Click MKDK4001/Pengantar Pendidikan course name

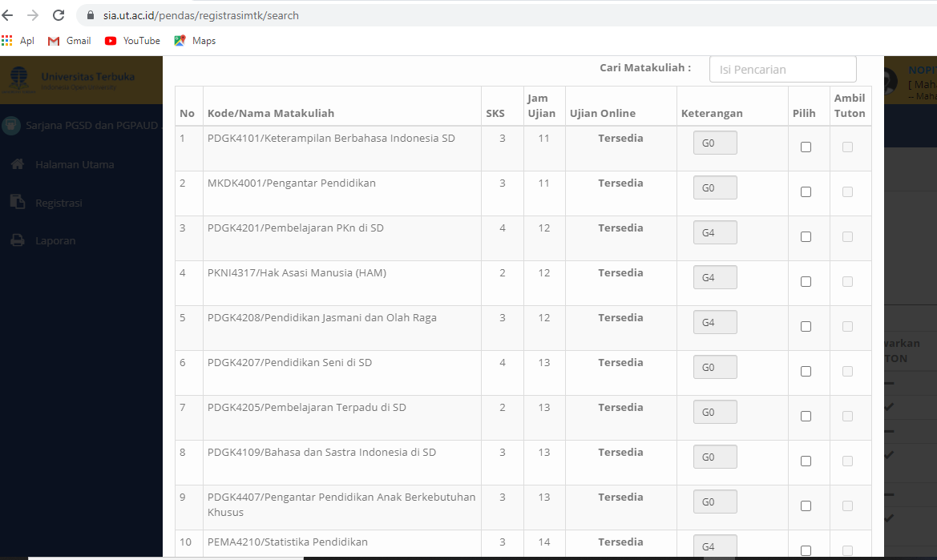(292, 183)
